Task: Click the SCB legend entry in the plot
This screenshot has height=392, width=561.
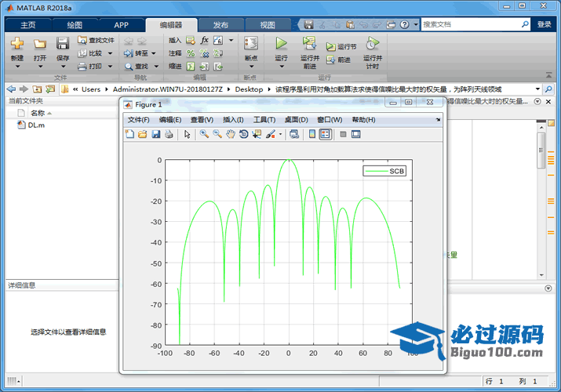Action: pos(384,171)
